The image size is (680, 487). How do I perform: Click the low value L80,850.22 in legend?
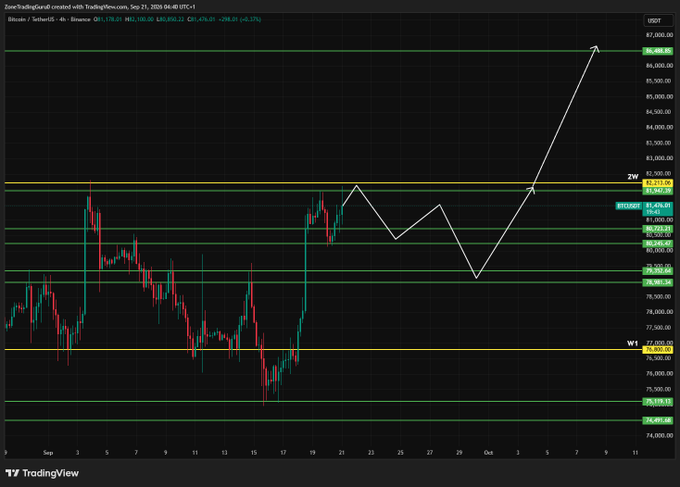coord(170,20)
